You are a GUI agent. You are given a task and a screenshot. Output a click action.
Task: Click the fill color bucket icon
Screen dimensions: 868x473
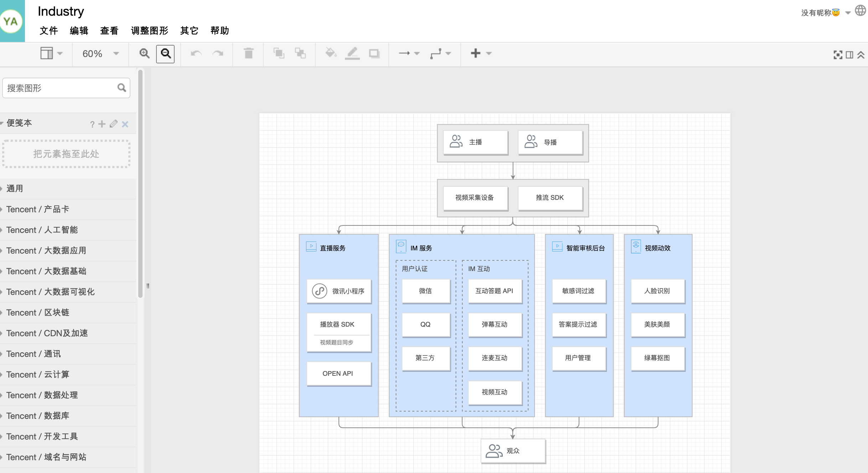coord(331,53)
